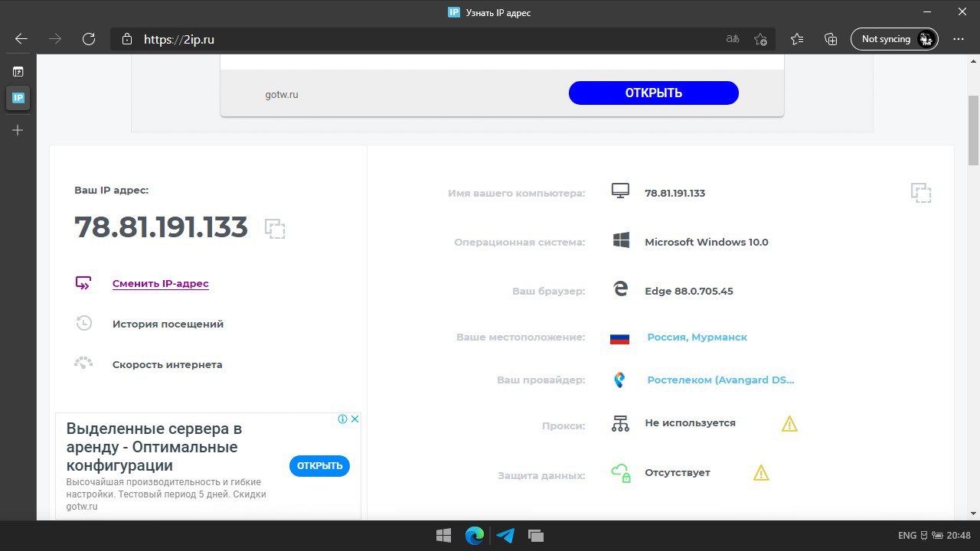Click Microsoft Edge in the taskbar

coord(475,536)
